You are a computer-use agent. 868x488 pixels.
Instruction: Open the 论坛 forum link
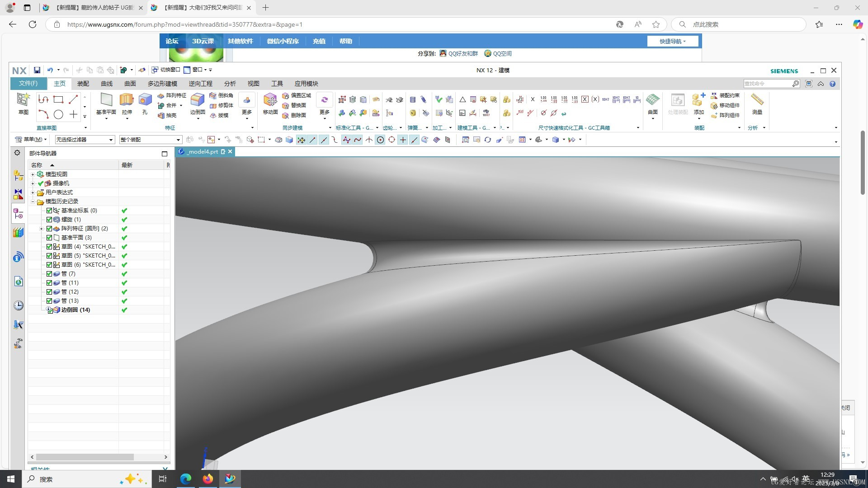coord(172,41)
